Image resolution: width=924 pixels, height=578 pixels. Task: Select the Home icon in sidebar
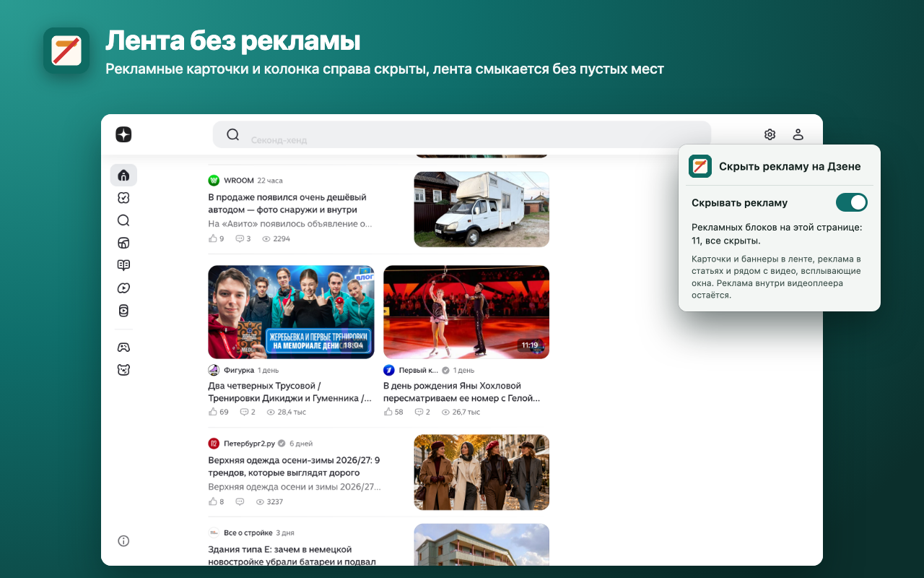pos(123,175)
